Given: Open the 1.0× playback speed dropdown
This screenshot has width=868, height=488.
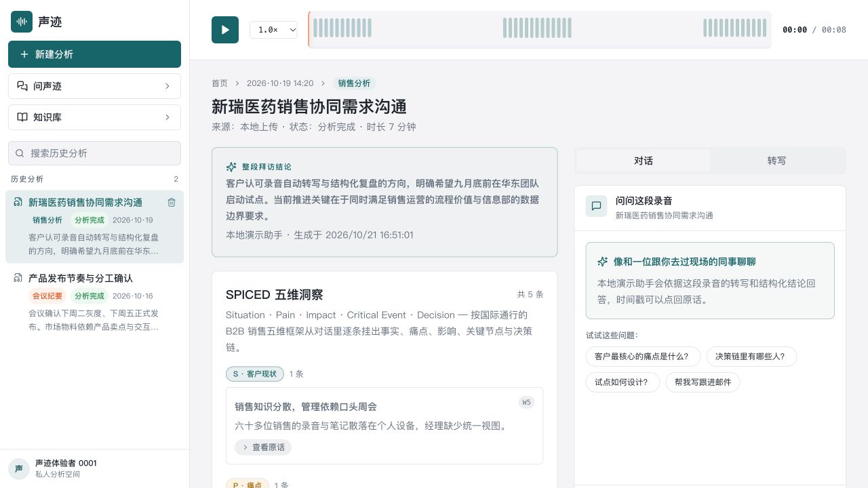Looking at the screenshot, I should (273, 30).
